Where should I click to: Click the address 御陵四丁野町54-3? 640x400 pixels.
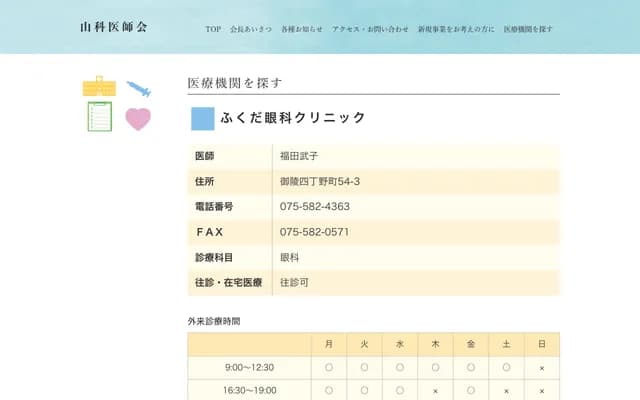320,181
